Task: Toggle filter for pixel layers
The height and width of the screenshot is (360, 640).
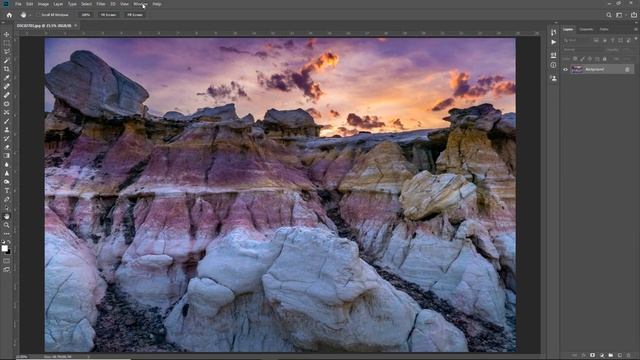Action: 596,40
